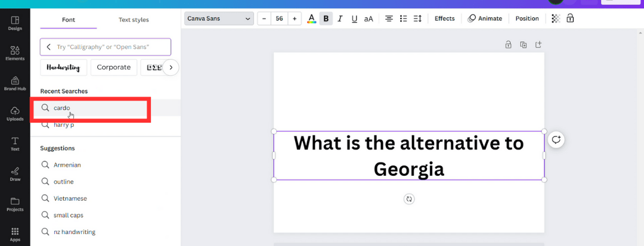
Task: Expand more font category chips arrow
Action: (171, 67)
